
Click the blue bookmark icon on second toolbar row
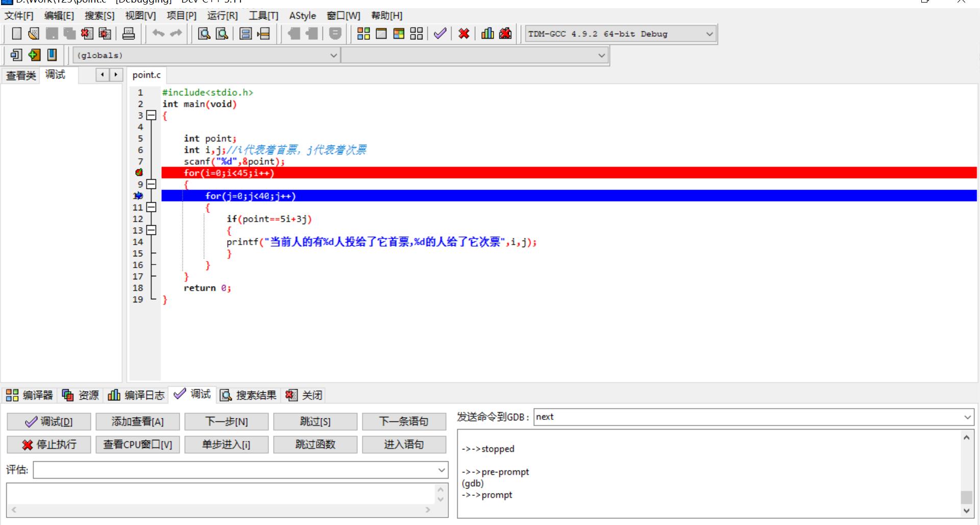[52, 55]
